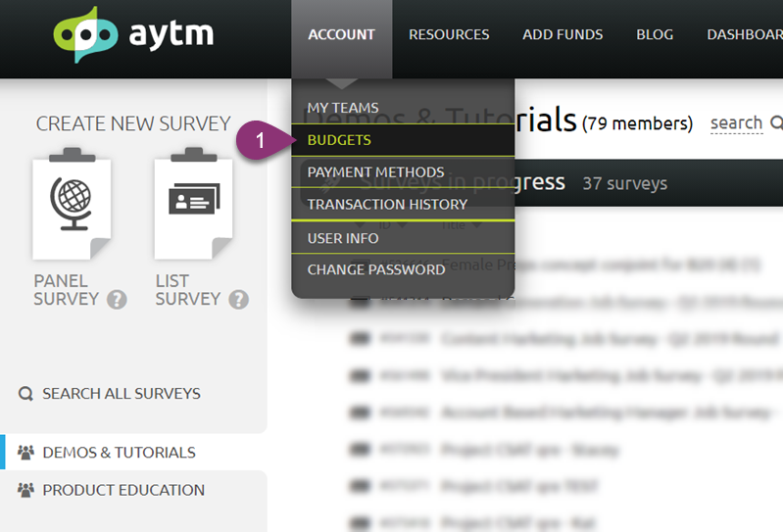Choose Budgets in the Account dropdown
783x532 pixels.
[x=403, y=140]
